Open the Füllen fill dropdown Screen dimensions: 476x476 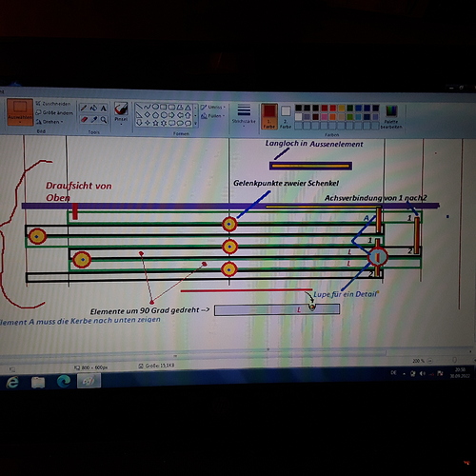click(x=212, y=116)
